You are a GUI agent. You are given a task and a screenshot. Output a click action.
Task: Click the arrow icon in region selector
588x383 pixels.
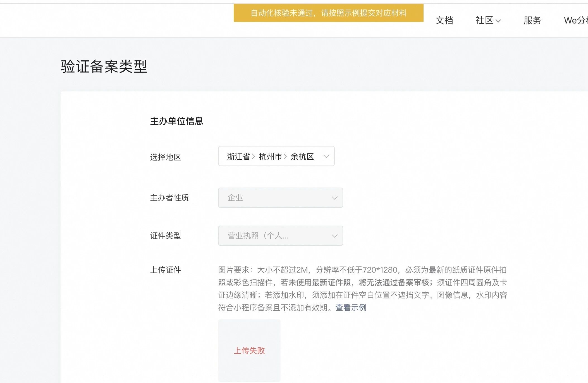pyautogui.click(x=326, y=156)
